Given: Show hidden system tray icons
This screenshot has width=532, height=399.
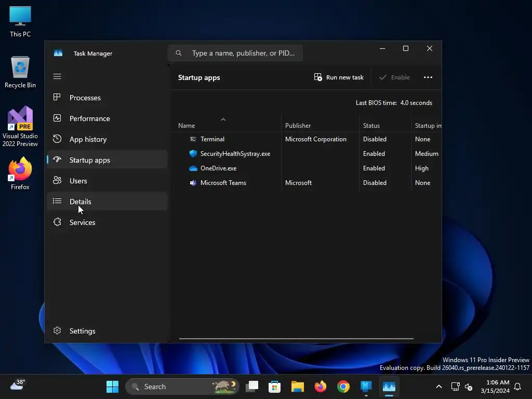Looking at the screenshot, I should click(x=438, y=387).
